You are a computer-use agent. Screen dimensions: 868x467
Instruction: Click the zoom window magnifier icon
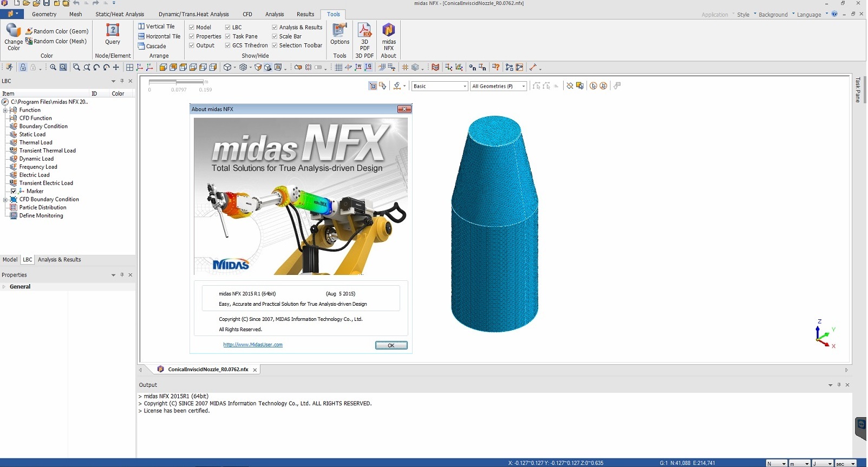point(76,68)
